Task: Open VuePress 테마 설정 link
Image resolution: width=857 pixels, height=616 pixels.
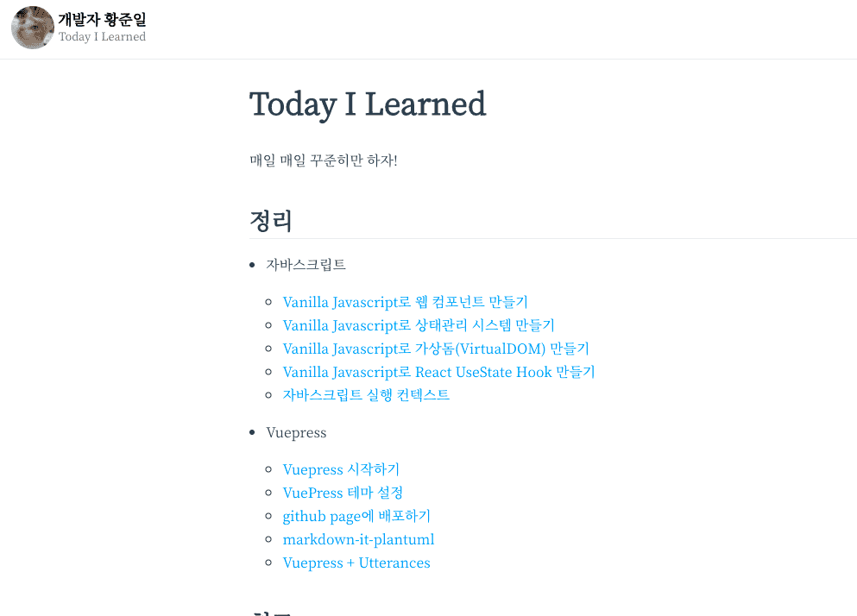Action: tap(343, 493)
